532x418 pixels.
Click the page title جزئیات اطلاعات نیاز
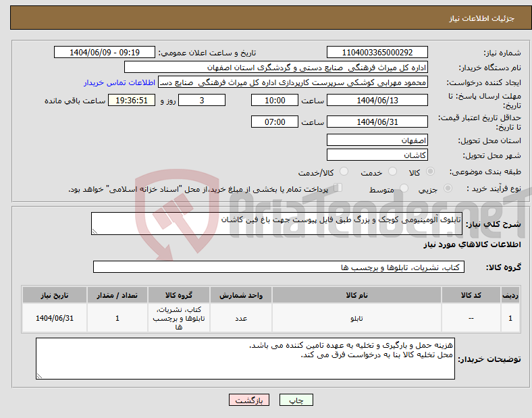click(x=482, y=18)
